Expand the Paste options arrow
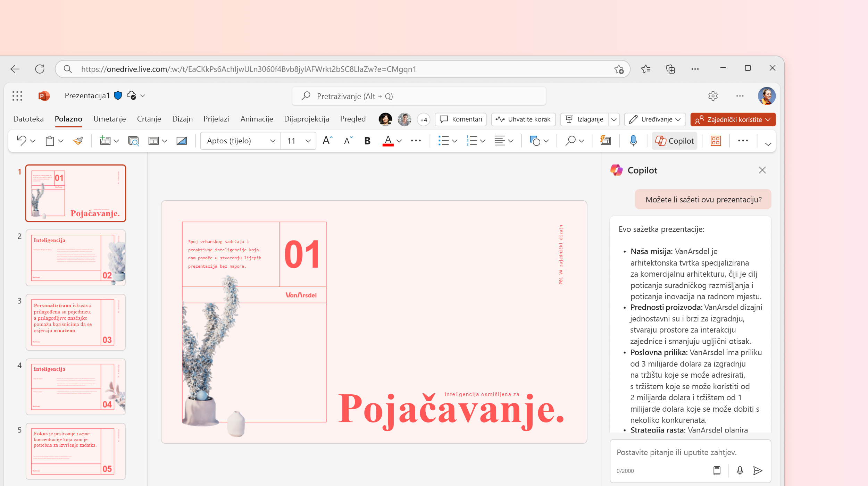Screen dimensions: 868x486 pos(61,141)
